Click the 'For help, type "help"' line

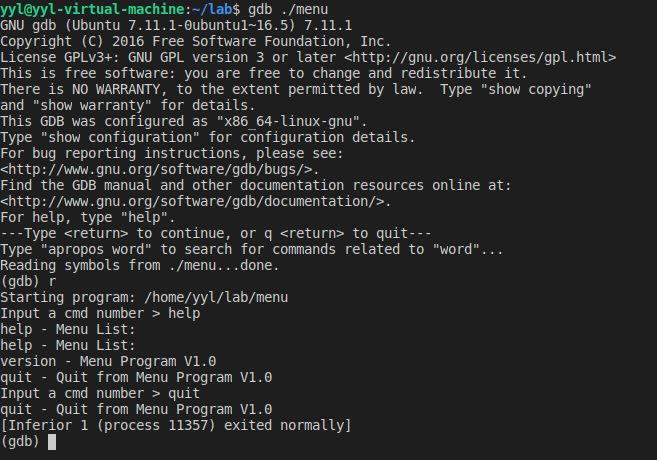(90, 217)
